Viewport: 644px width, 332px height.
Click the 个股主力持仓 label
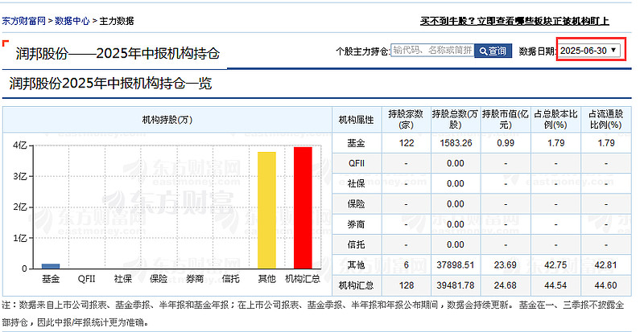[x=362, y=51]
